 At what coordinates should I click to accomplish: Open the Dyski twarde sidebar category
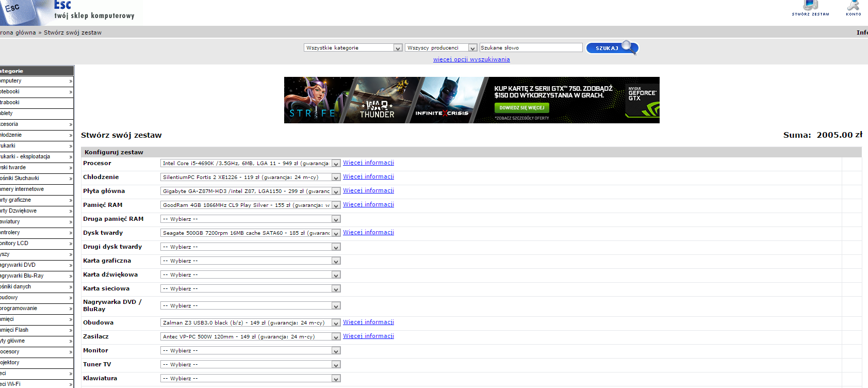[x=37, y=168]
